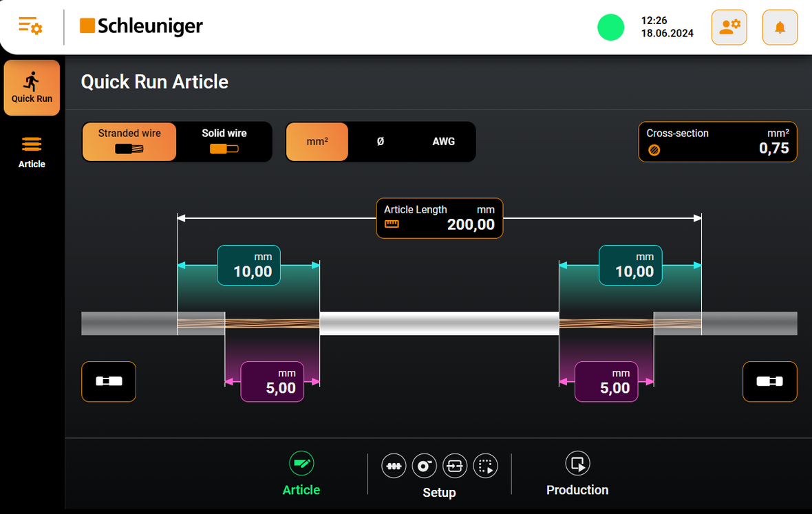Image resolution: width=812 pixels, height=514 pixels.
Task: Select Quick Run in the sidebar
Action: pos(32,87)
